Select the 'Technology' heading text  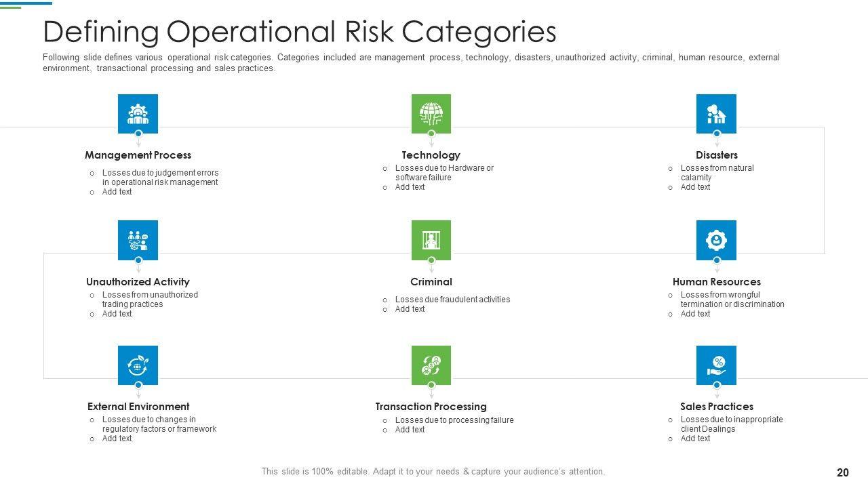(431, 155)
